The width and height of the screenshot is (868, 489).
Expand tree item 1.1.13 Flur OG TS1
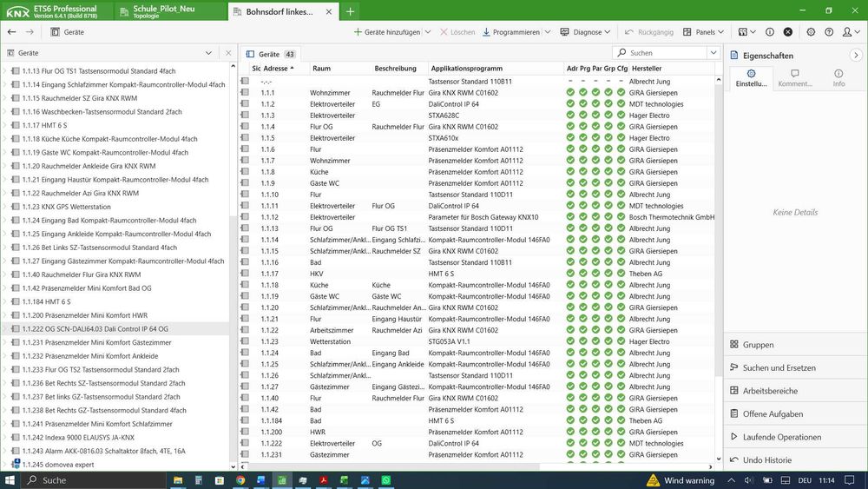[4, 71]
